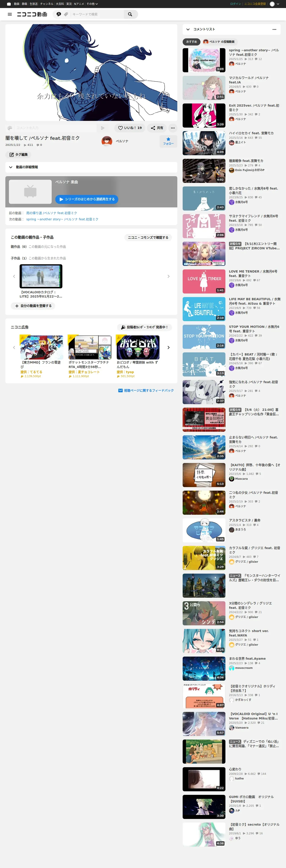Click 大百科 in the top navigation
This screenshot has width=286, height=868.
(x=59, y=4)
